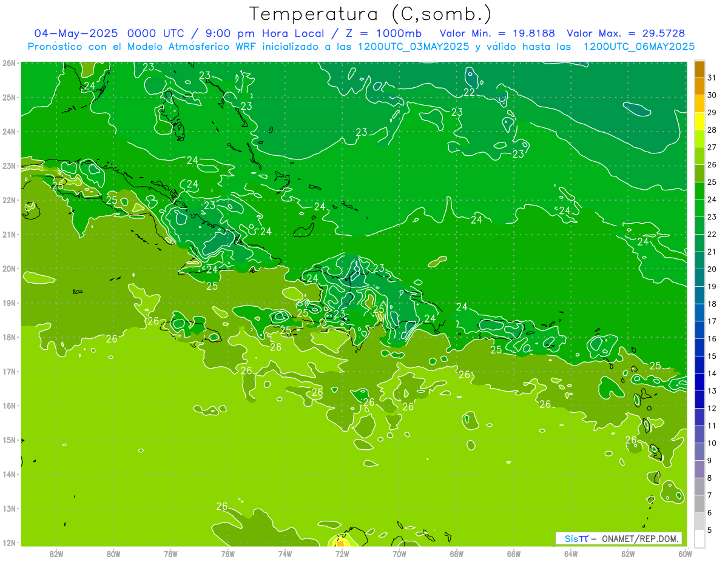Click the 'Temperatura (C,somb.)' chart title

[x=371, y=14]
